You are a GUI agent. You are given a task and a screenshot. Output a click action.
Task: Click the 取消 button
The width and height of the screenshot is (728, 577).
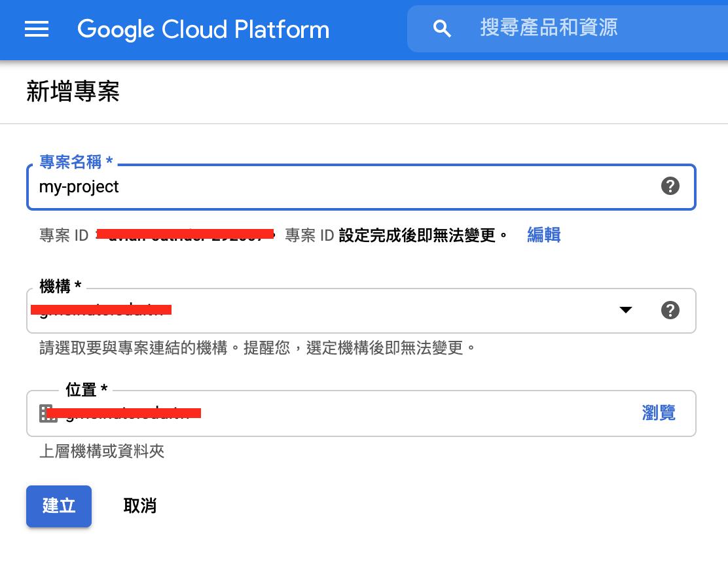coord(139,506)
